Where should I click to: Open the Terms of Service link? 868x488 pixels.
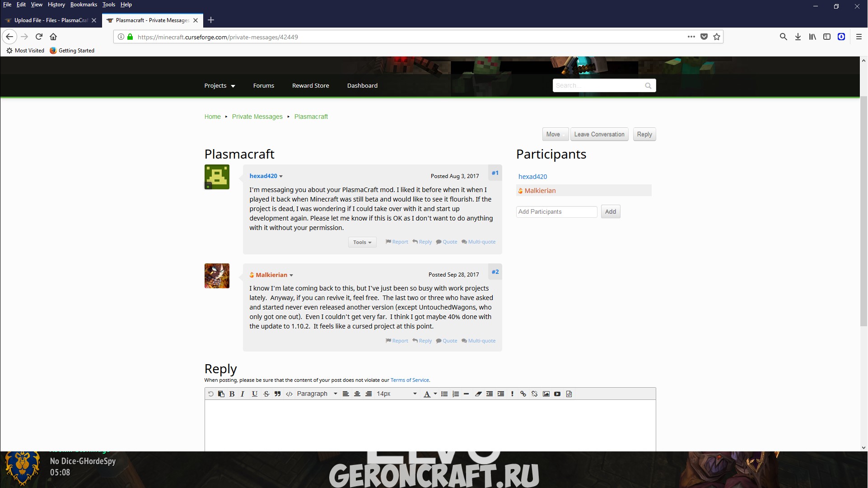(x=410, y=380)
